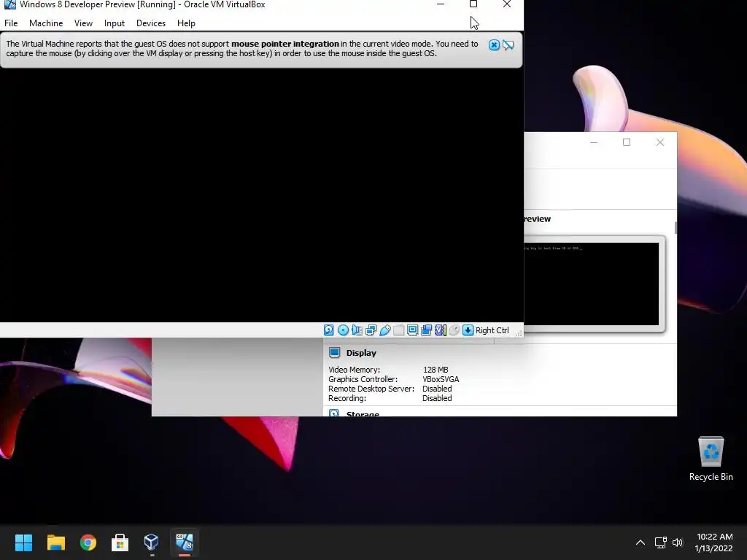This screenshot has width=747, height=560.
Task: Click the Manager details pane scrollbar
Action: [676, 227]
